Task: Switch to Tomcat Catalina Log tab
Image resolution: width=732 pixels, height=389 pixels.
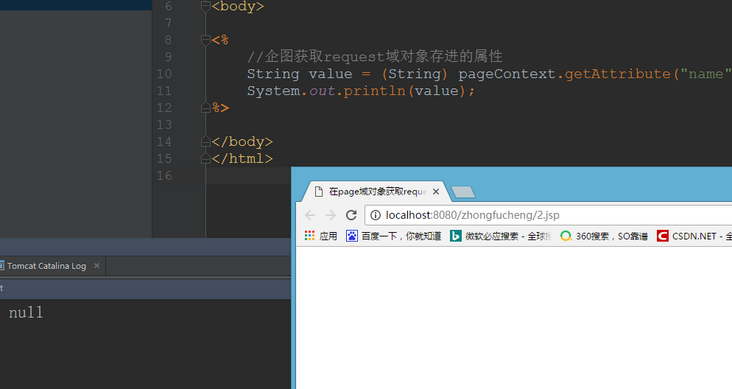Action: pyautogui.click(x=46, y=266)
